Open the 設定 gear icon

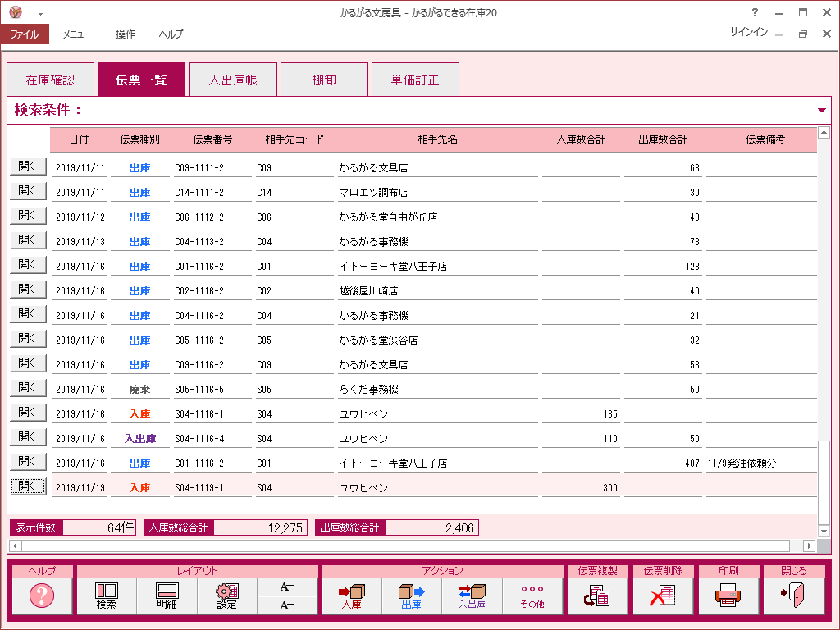[x=227, y=596]
